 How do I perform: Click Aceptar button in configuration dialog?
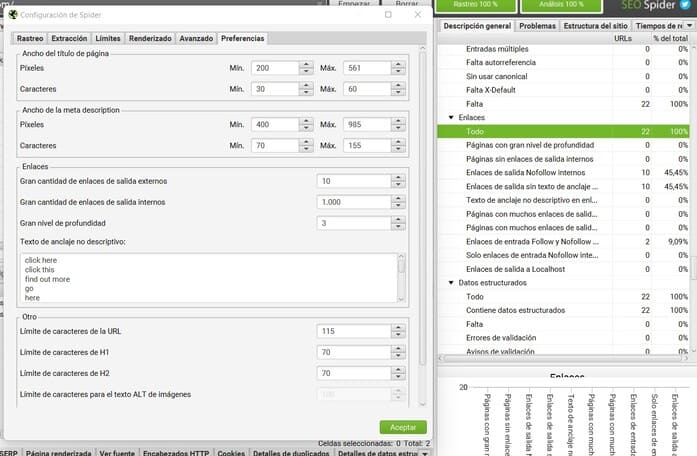403,428
